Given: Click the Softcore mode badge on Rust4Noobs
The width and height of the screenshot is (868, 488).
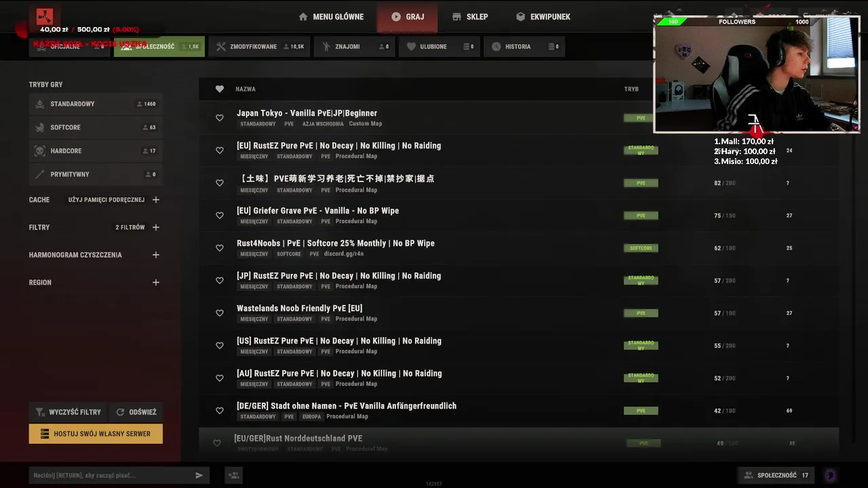Looking at the screenshot, I should pyautogui.click(x=641, y=248).
